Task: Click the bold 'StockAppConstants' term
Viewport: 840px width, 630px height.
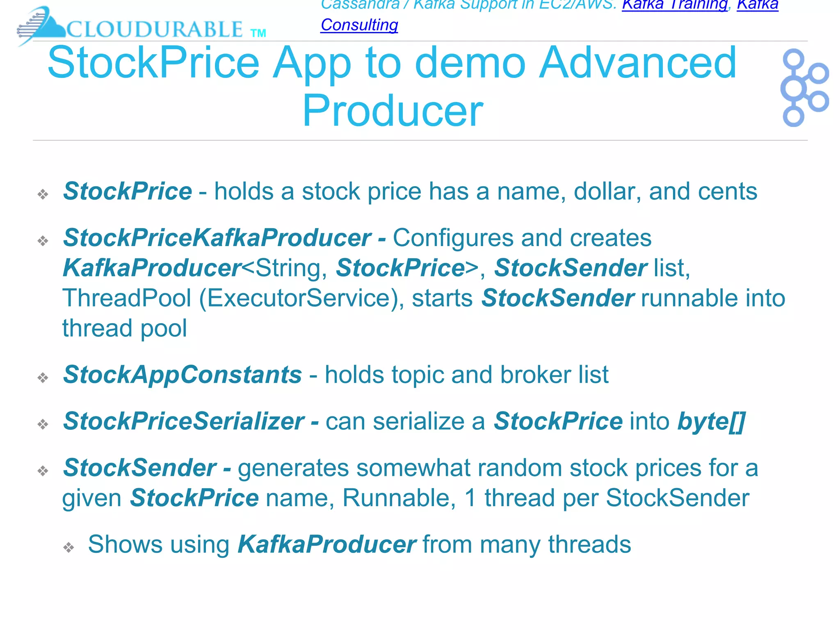Action: pyautogui.click(x=183, y=374)
